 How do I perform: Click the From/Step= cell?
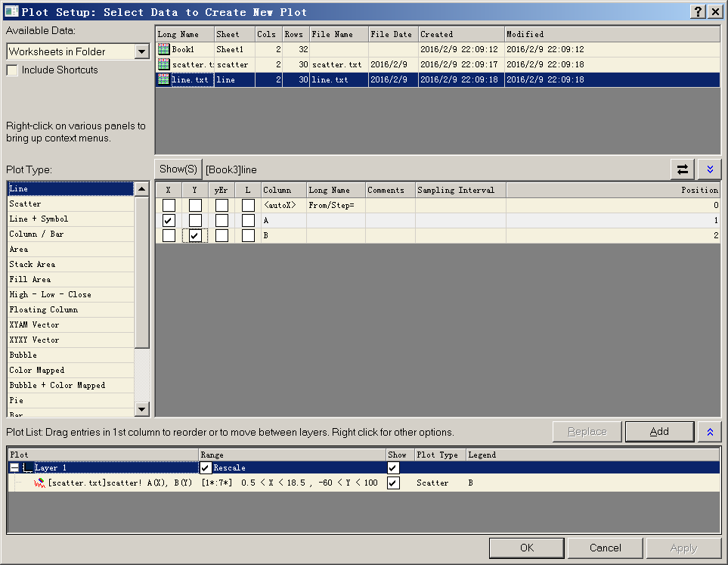336,205
